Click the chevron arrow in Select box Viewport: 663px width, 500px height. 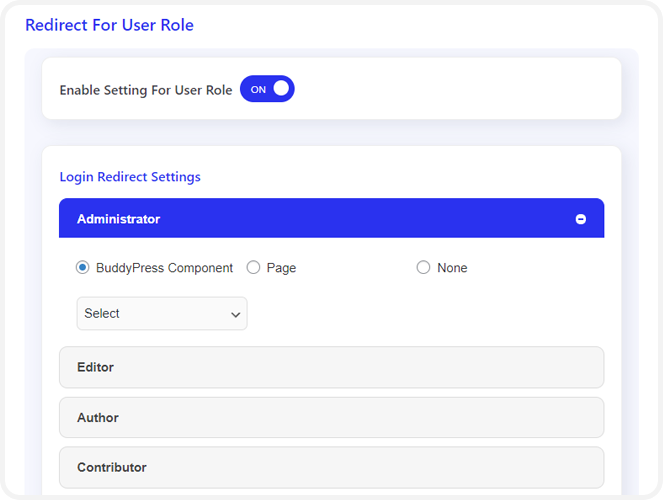pyautogui.click(x=236, y=315)
